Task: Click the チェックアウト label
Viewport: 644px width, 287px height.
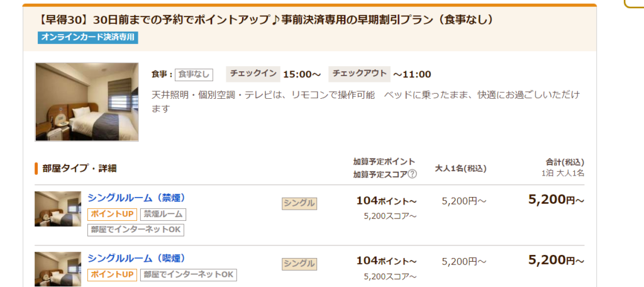Action: pyautogui.click(x=359, y=74)
